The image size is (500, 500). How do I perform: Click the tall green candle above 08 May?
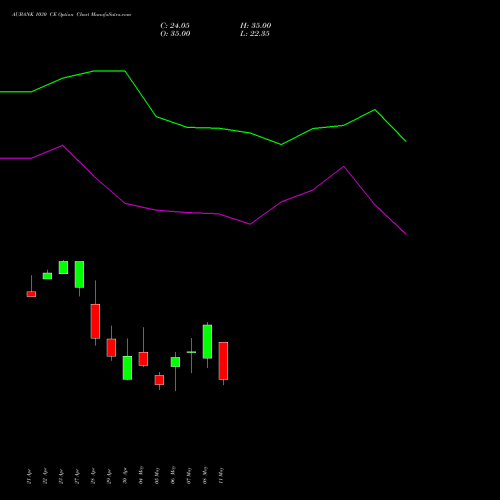[x=207, y=342]
